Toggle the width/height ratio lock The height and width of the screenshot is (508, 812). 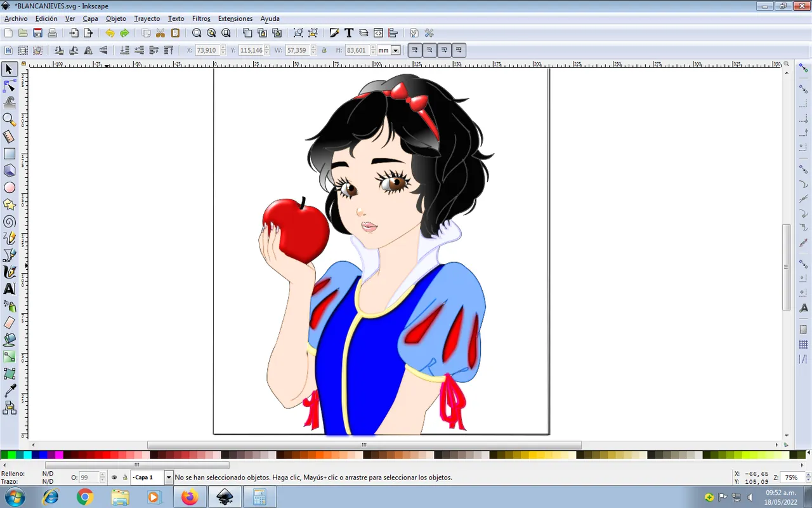point(324,50)
